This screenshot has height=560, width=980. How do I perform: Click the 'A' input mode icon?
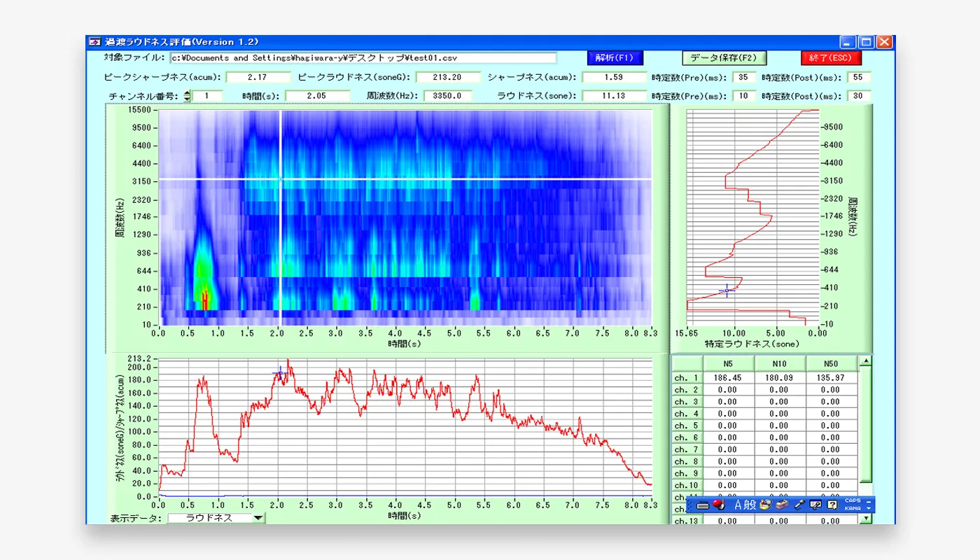pyautogui.click(x=737, y=505)
